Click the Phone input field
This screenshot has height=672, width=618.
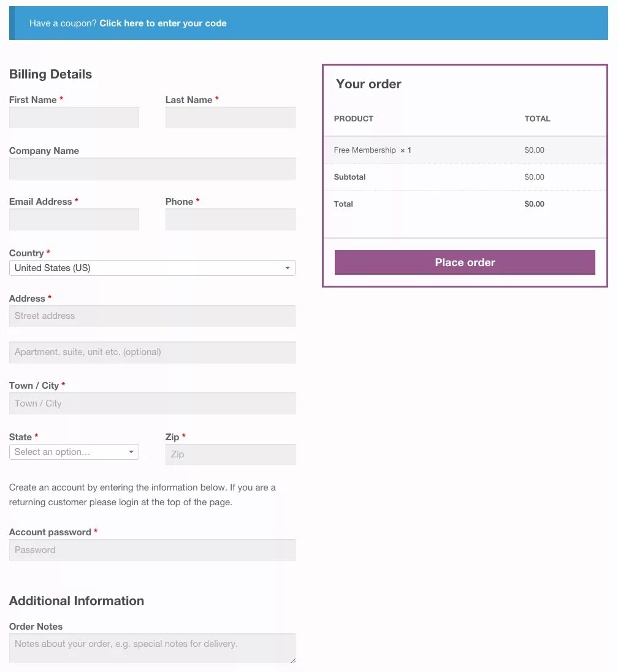(x=230, y=220)
